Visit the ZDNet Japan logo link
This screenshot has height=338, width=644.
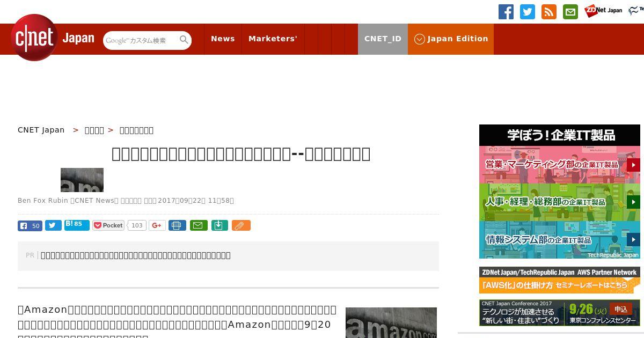(603, 10)
